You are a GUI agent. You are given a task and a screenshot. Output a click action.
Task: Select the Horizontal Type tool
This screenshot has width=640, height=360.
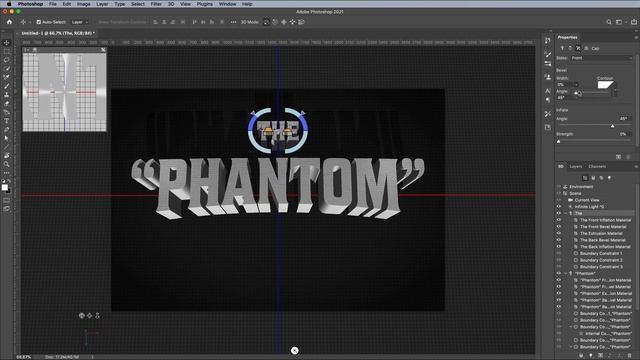7,121
